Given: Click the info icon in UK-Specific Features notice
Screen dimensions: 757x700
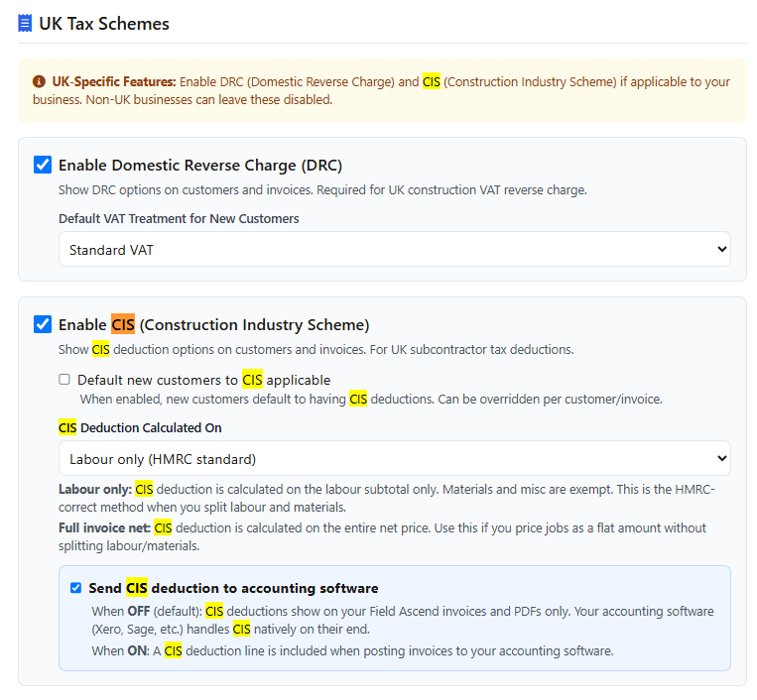Looking at the screenshot, I should coord(39,82).
